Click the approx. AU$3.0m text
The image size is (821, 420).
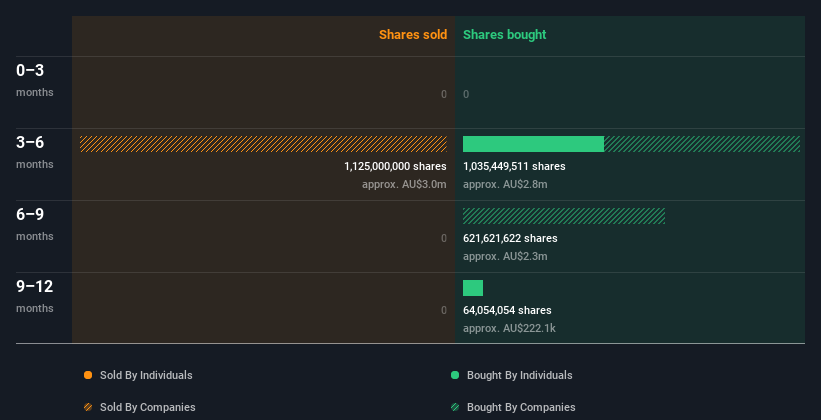click(404, 184)
